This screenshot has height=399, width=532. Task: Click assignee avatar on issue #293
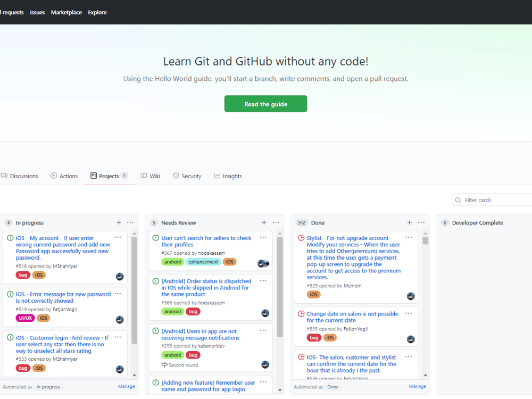[265, 365]
